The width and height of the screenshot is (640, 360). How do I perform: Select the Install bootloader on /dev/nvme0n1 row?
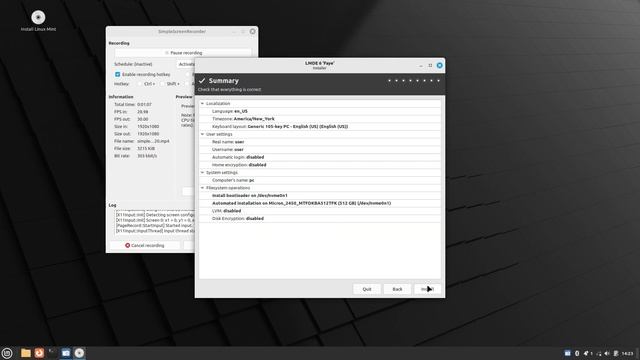pyautogui.click(x=320, y=196)
